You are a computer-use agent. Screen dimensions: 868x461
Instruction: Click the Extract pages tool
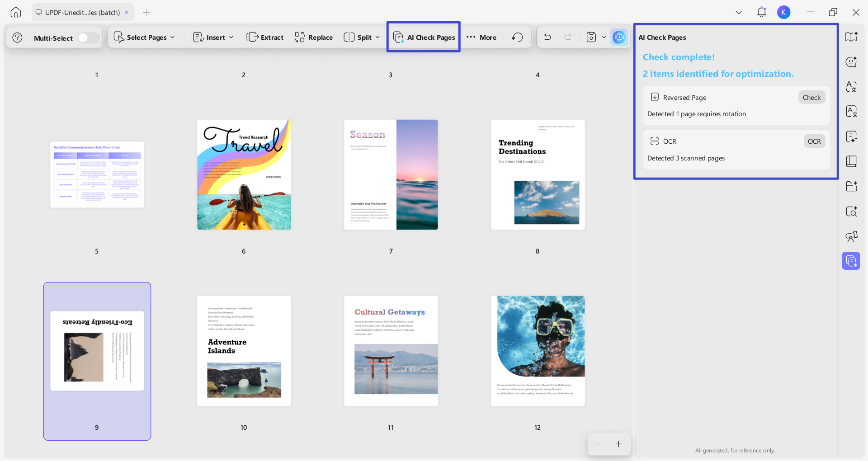(265, 38)
